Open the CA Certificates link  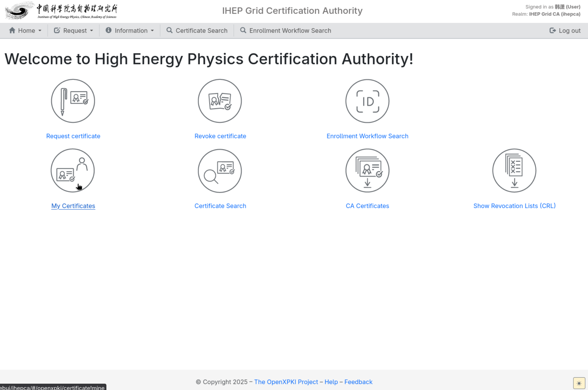click(367, 206)
